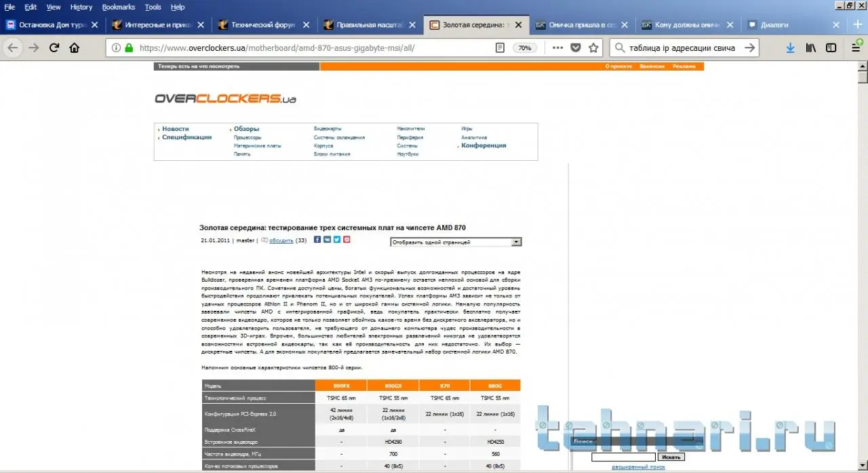Image resolution: width=868 pixels, height=473 pixels.
Task: Show site information icon in address bar
Action: pyautogui.click(x=115, y=48)
